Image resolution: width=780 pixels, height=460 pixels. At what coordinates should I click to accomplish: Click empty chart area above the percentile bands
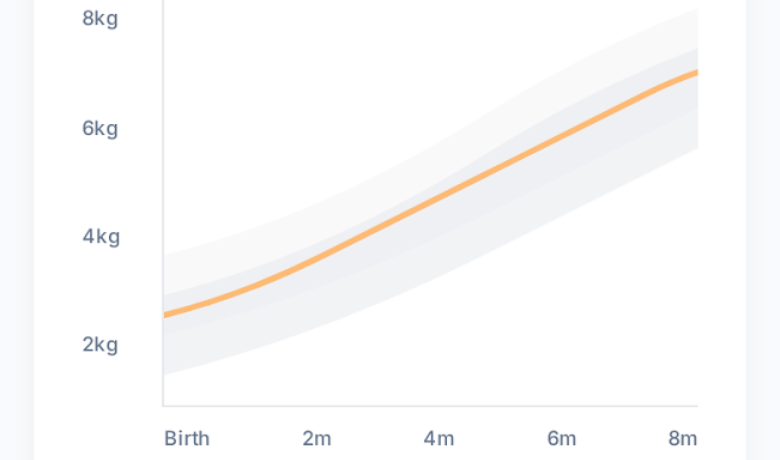click(300, 80)
